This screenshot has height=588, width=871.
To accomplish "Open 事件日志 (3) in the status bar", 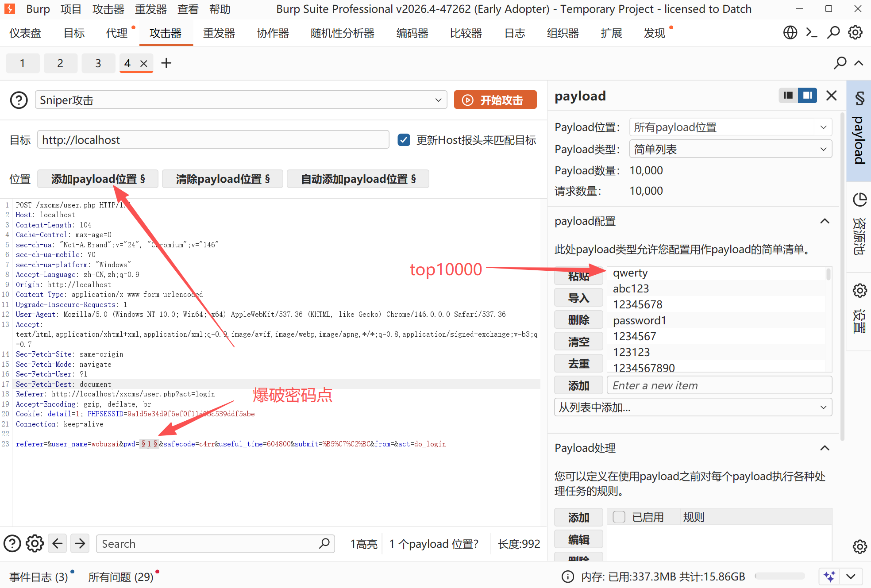I will click(x=39, y=577).
